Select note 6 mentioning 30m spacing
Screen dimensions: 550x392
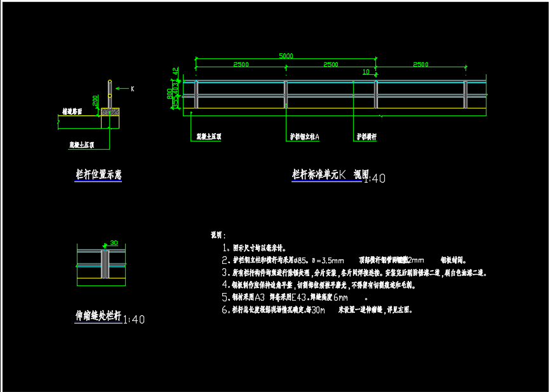[318, 310]
